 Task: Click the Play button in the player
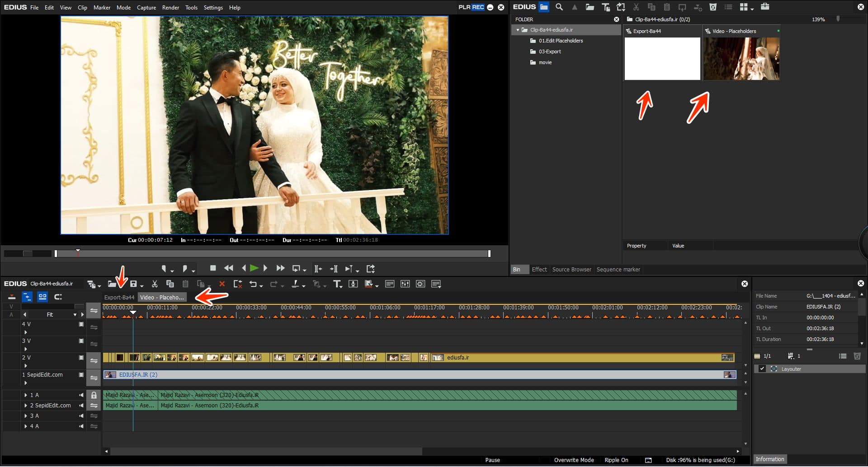tap(254, 268)
